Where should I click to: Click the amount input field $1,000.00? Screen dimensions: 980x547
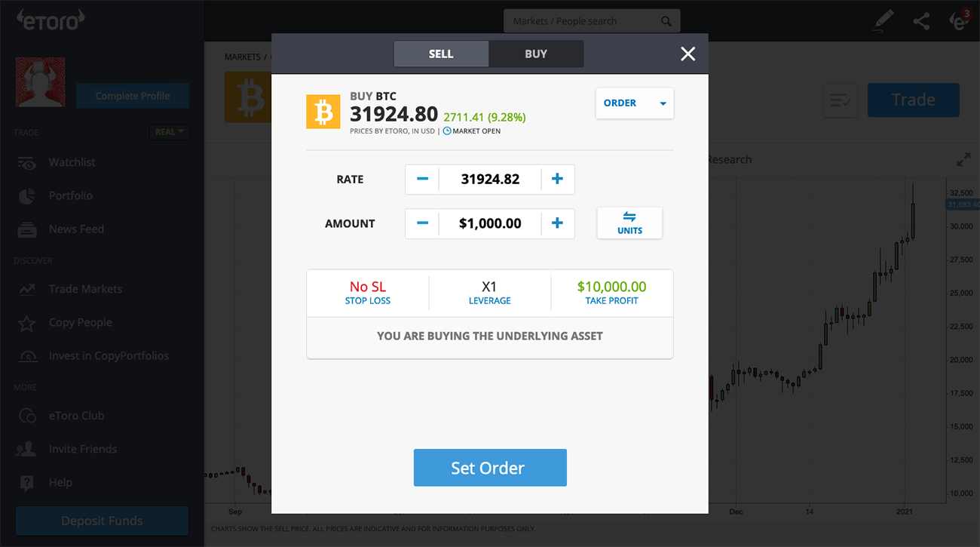pos(490,223)
